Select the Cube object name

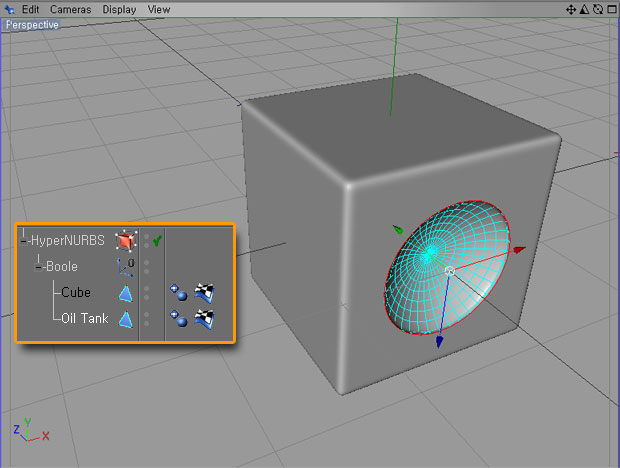tap(76, 292)
